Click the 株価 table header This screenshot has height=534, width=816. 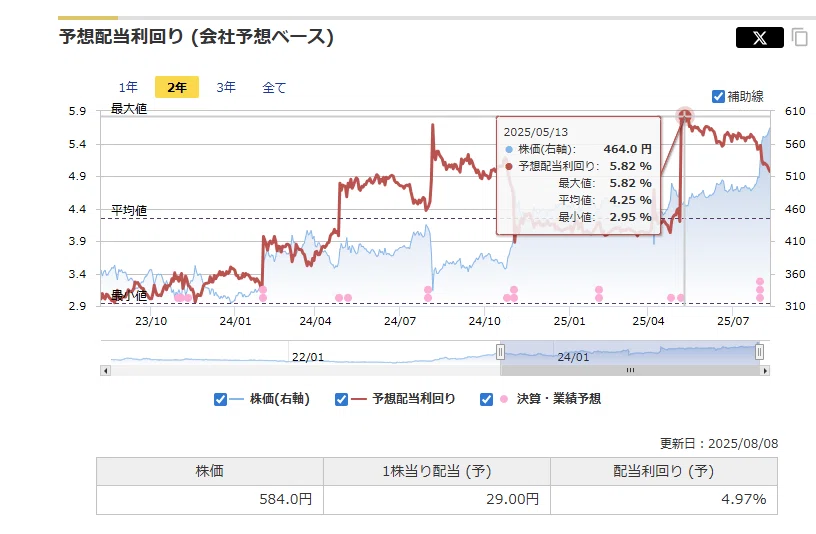[210, 472]
